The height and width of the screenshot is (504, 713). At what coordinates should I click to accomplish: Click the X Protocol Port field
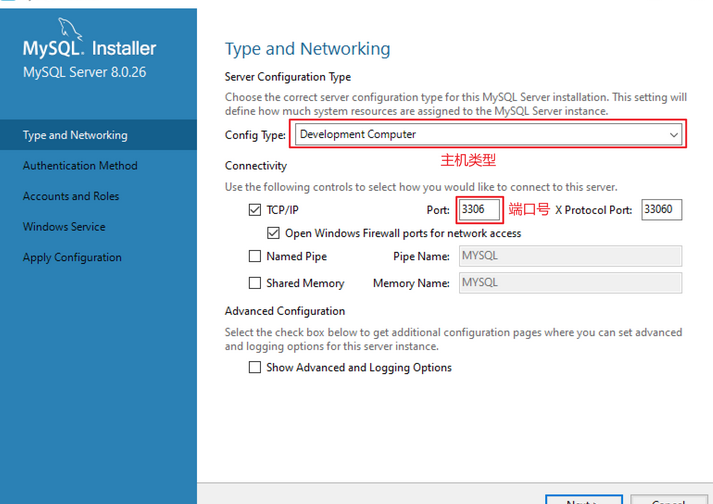coord(662,210)
